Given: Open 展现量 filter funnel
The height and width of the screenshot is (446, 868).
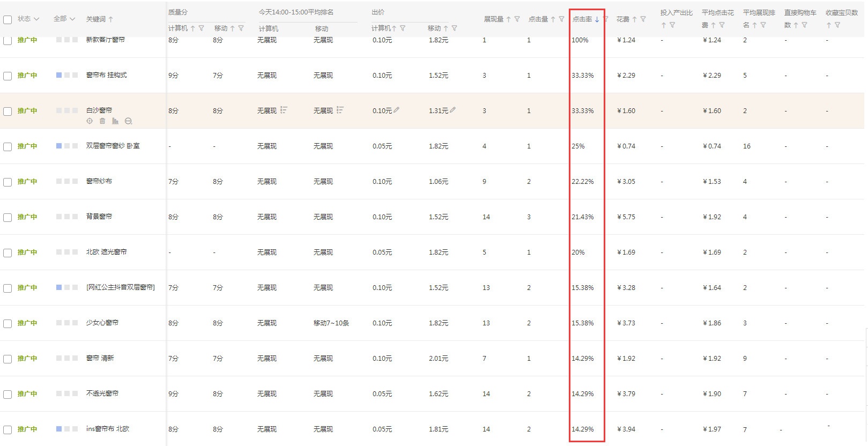Looking at the screenshot, I should (517, 19).
